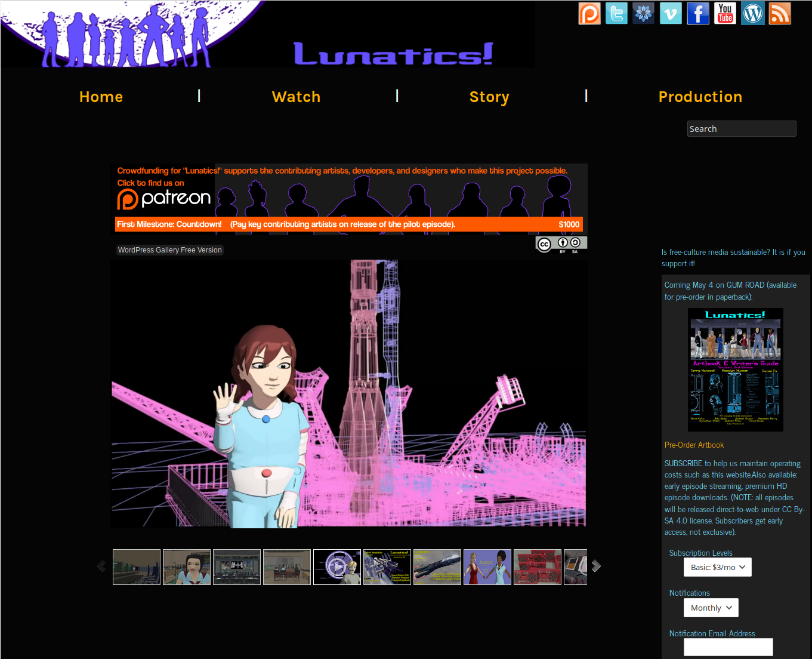Go to the Watch menu

point(296,97)
